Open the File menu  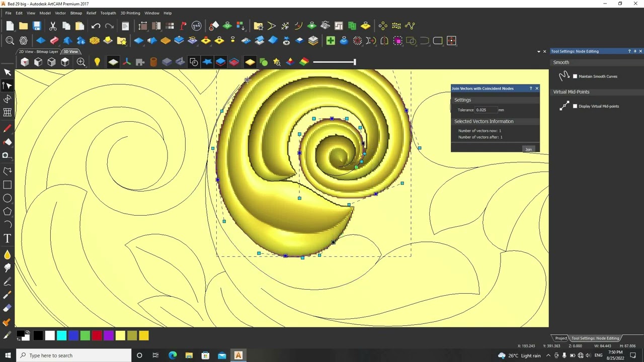(x=8, y=13)
